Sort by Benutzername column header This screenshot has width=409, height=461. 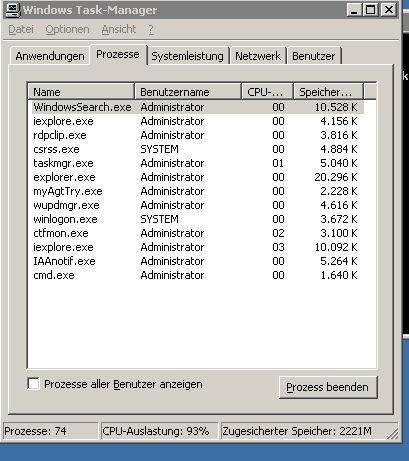point(188,92)
